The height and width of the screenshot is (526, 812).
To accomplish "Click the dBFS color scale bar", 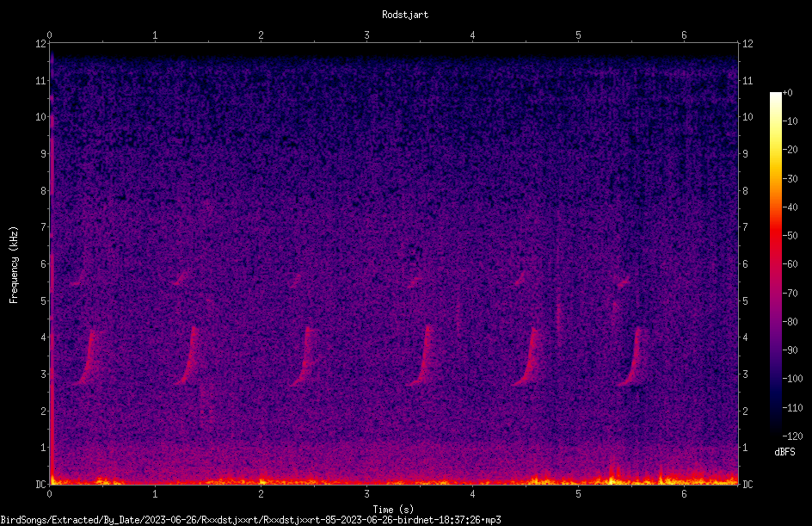I will (x=775, y=264).
